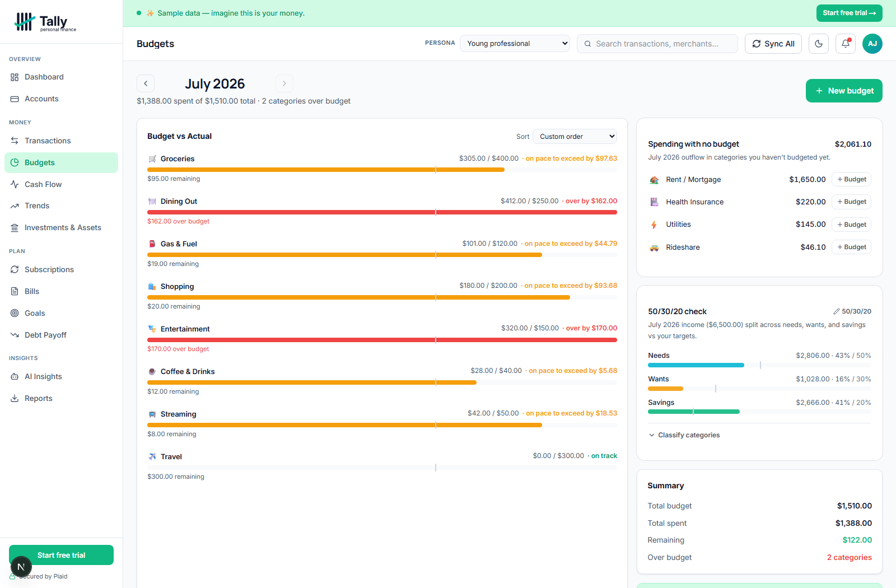This screenshot has width=896, height=588.
Task: Click the search magnifier icon
Action: pyautogui.click(x=587, y=44)
